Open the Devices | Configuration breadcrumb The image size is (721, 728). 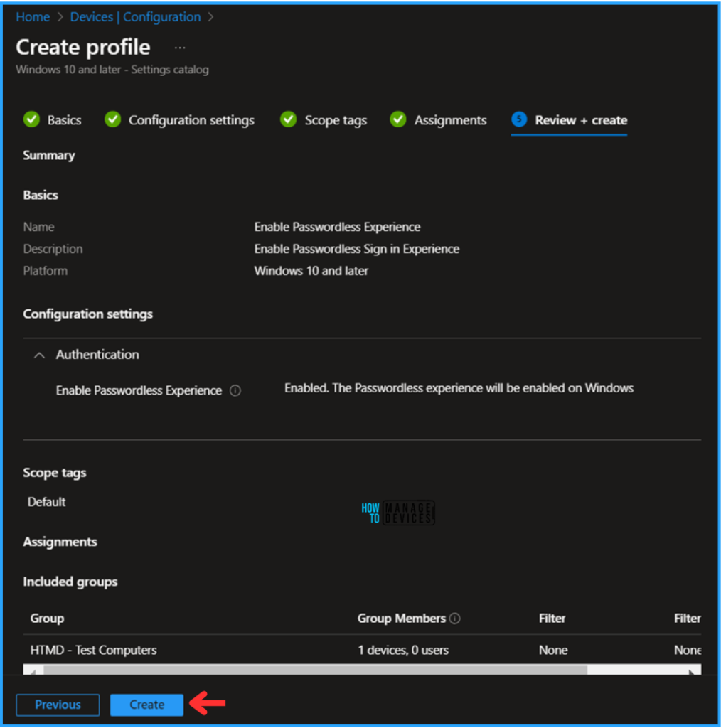point(135,17)
